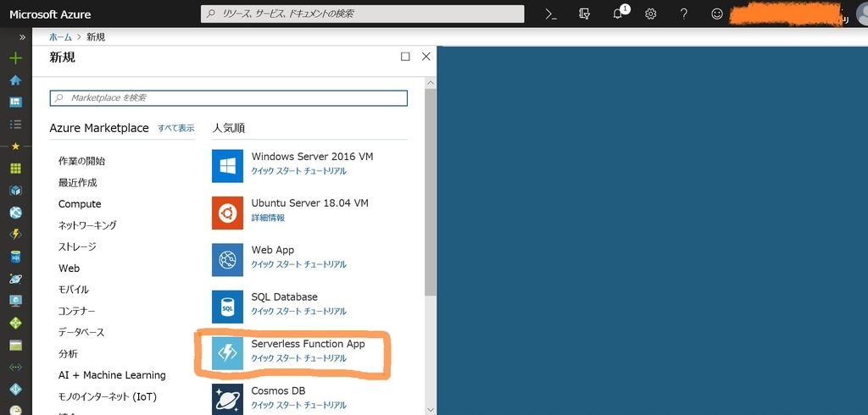Select AI + Machine Learning category

113,375
